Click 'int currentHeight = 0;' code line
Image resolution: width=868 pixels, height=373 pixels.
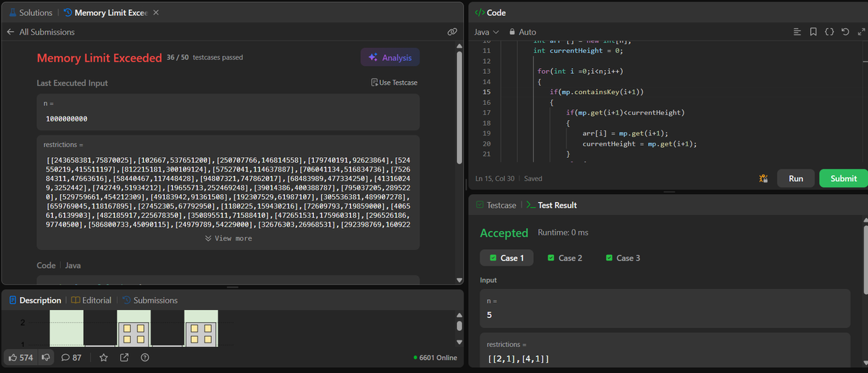(578, 51)
